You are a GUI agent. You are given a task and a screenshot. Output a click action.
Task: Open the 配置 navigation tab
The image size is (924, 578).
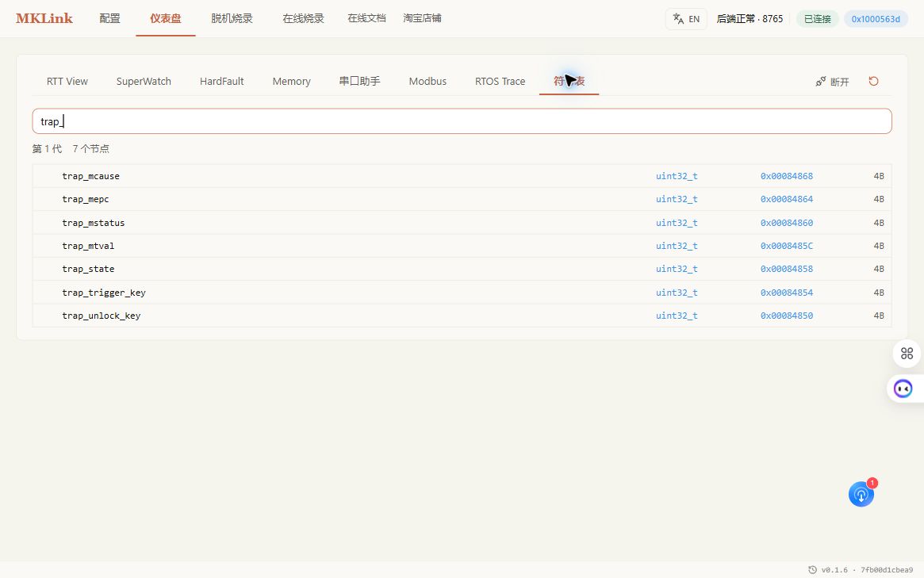click(109, 18)
